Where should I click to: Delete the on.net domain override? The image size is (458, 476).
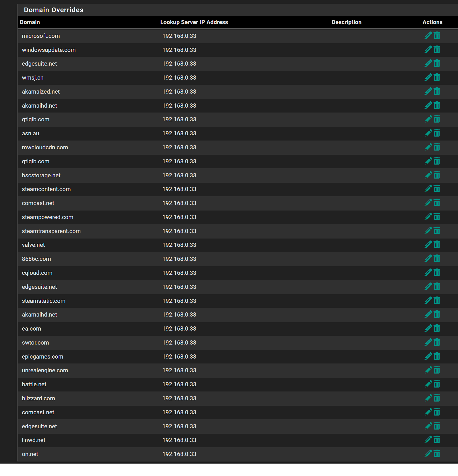click(437, 454)
